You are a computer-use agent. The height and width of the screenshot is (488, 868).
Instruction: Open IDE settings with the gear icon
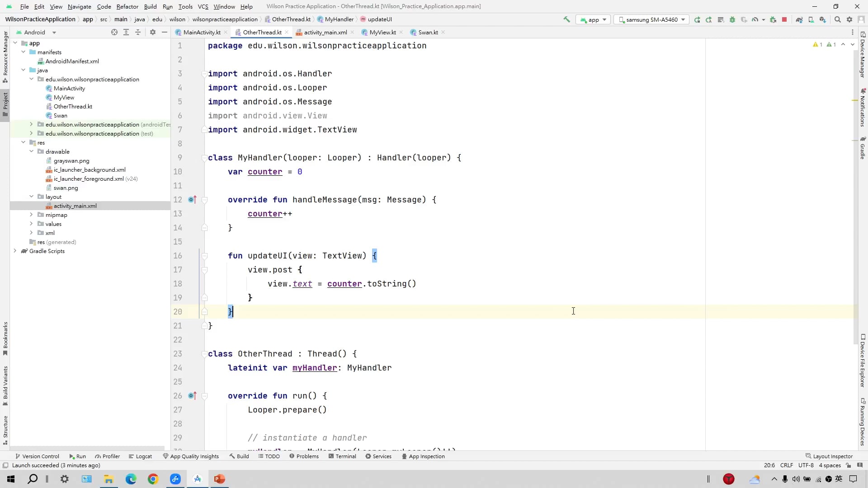pyautogui.click(x=849, y=19)
